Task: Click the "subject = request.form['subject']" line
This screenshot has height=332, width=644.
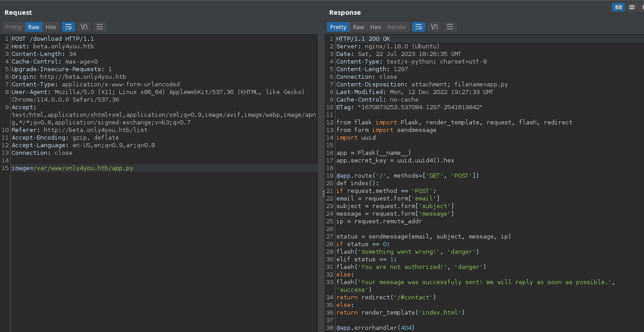Action: 395,206
